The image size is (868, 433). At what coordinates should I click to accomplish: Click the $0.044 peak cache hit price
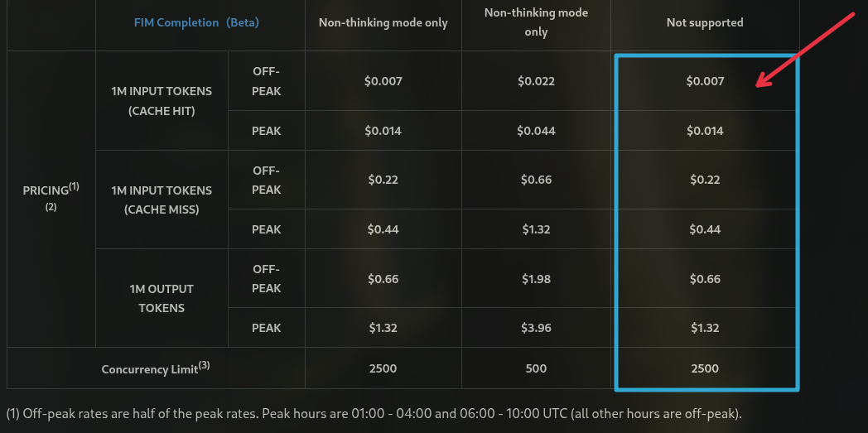pyautogui.click(x=536, y=131)
